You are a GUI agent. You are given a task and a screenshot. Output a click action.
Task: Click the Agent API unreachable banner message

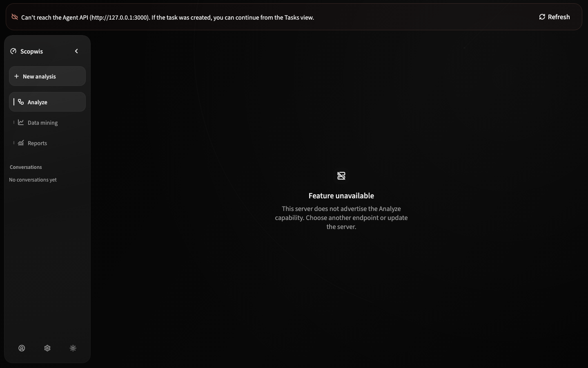coord(167,18)
